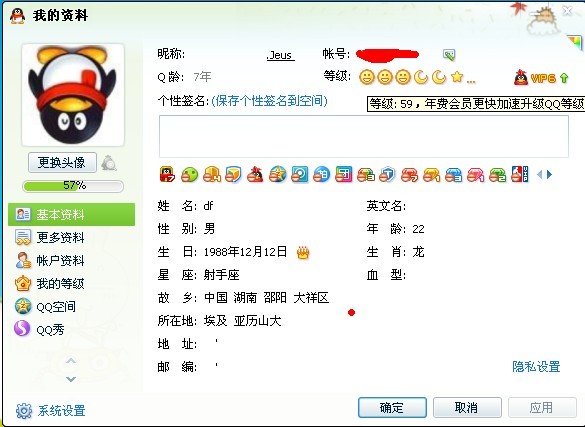Image resolution: width=585 pixels, height=427 pixels.
Task: Collapse sidebar list with the down chevron
Action: [71, 379]
